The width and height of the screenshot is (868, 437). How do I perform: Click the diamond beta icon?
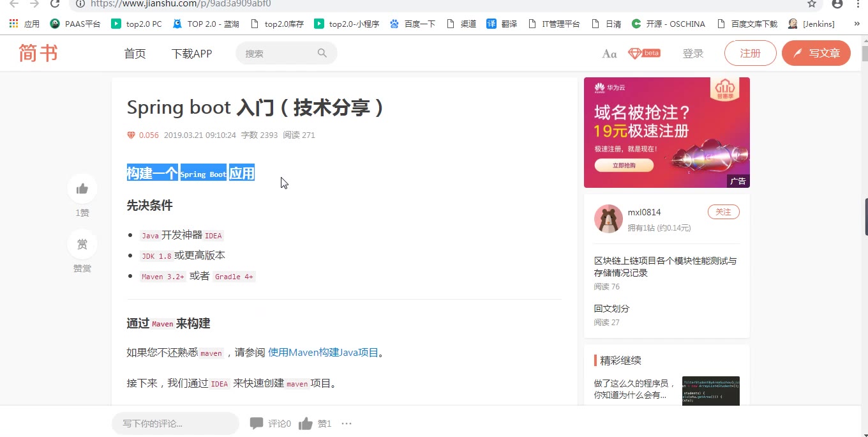pyautogui.click(x=644, y=53)
